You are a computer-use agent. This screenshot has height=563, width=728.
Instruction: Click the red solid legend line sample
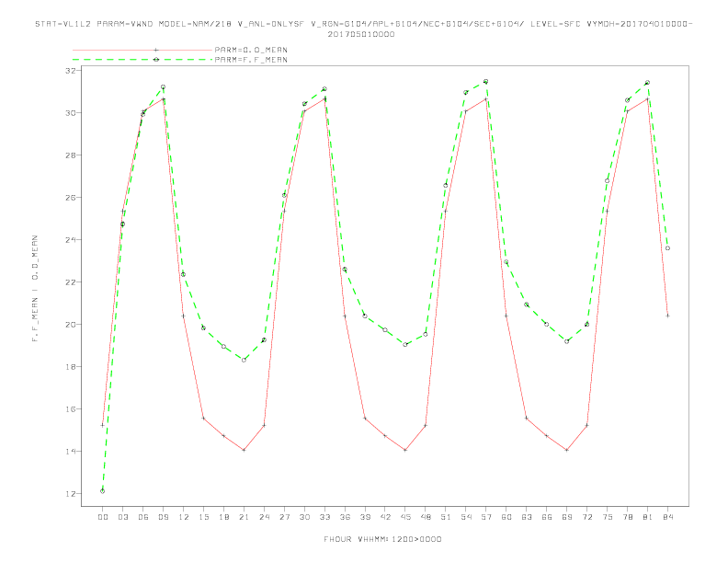(x=142, y=50)
